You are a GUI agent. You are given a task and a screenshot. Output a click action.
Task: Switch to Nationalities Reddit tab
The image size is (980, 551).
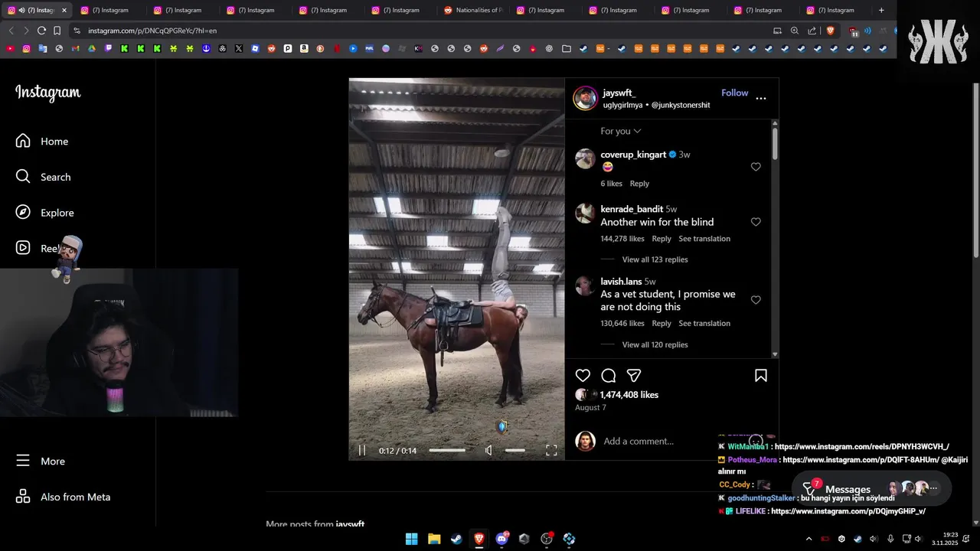472,10
